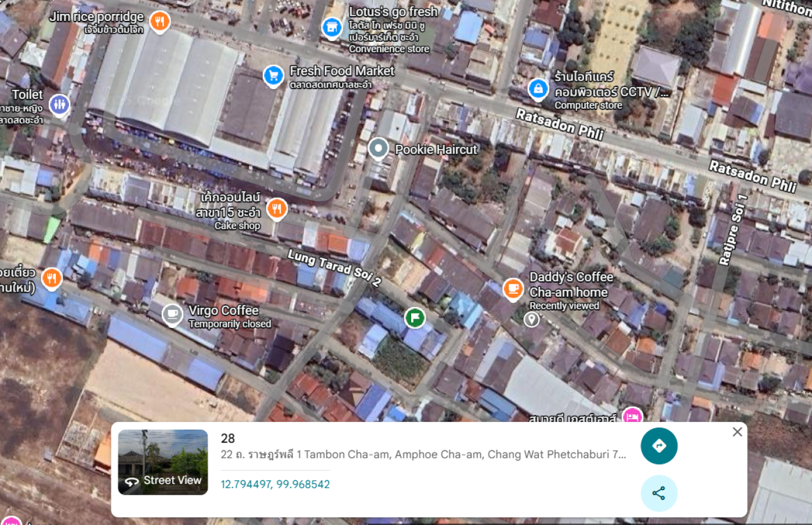Open the Cake shop restaurant marker
Image resolution: width=812 pixels, height=525 pixels.
277,209
